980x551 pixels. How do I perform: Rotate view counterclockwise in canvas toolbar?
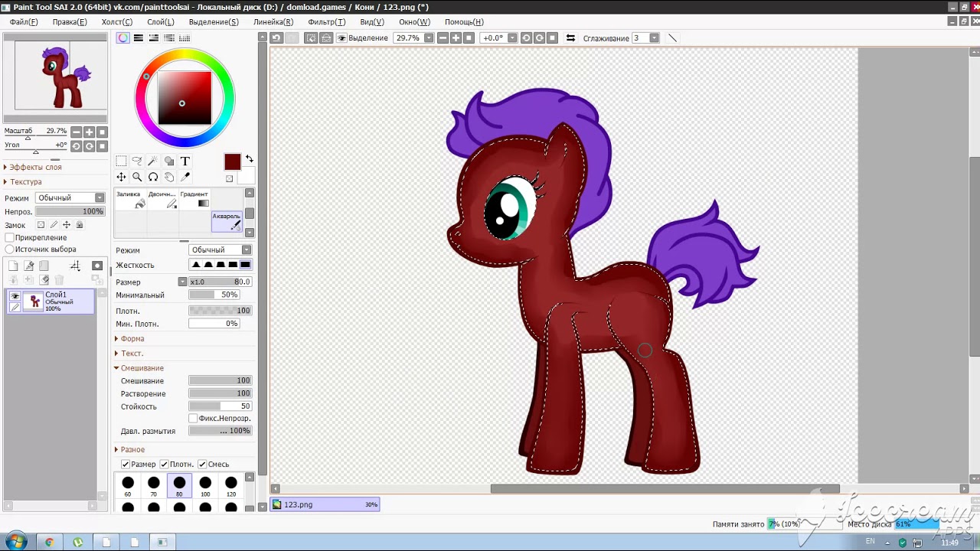pyautogui.click(x=526, y=37)
